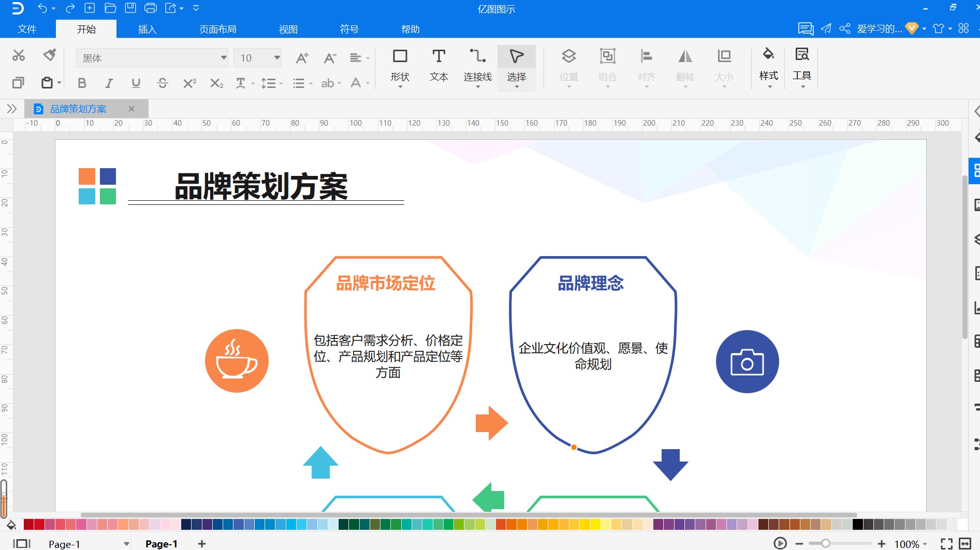
Task: Toggle subscript formatting
Action: point(216,83)
